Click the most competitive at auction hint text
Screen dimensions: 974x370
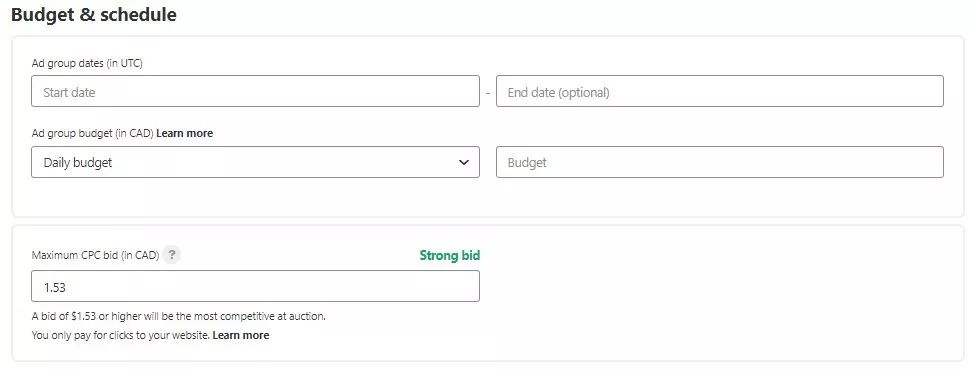[179, 316]
